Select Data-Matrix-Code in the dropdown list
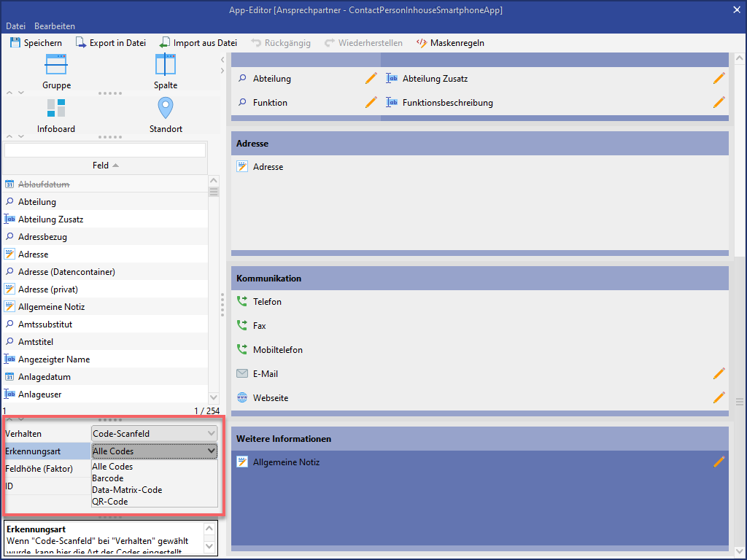The height and width of the screenshot is (560, 747). point(127,490)
